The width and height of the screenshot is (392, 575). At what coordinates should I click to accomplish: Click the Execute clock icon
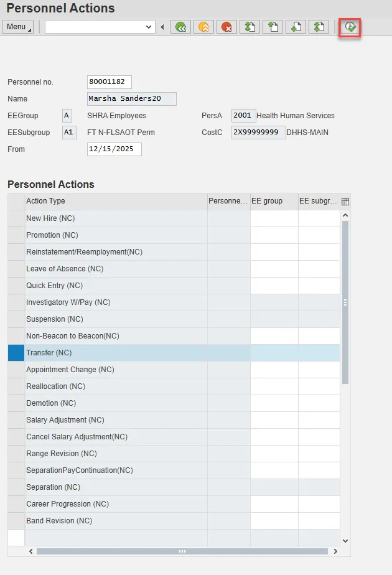click(351, 27)
